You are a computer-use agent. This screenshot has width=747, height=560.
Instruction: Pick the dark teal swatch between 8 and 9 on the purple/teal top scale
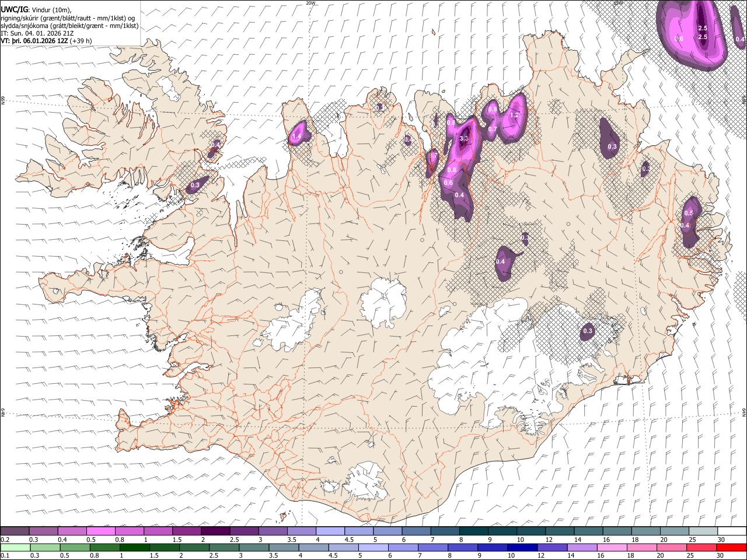(x=474, y=531)
